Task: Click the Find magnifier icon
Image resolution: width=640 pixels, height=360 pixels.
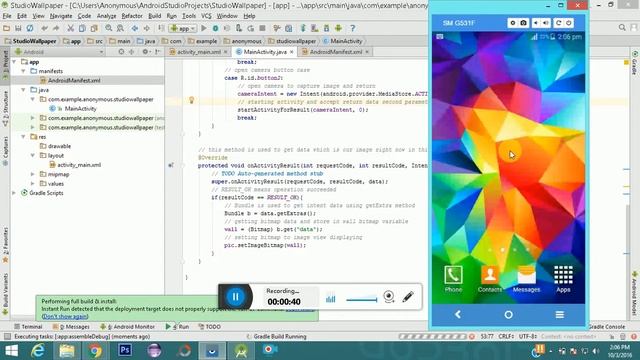Action: click(x=109, y=28)
